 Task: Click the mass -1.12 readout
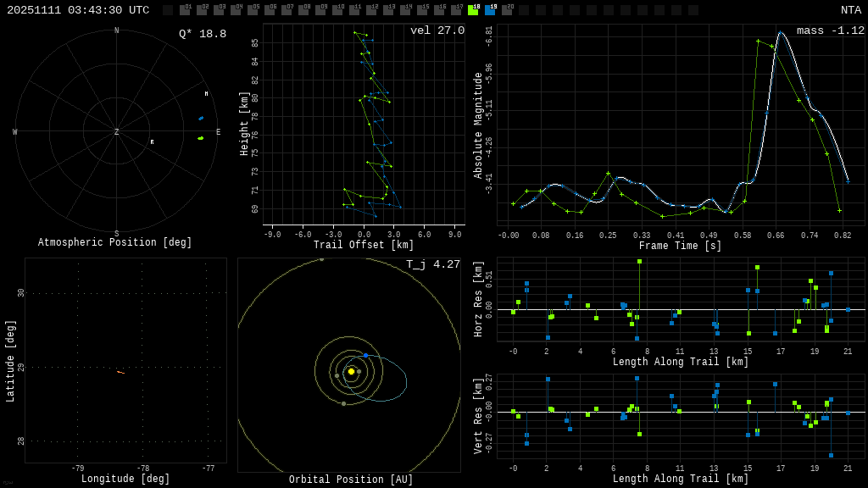point(830,31)
